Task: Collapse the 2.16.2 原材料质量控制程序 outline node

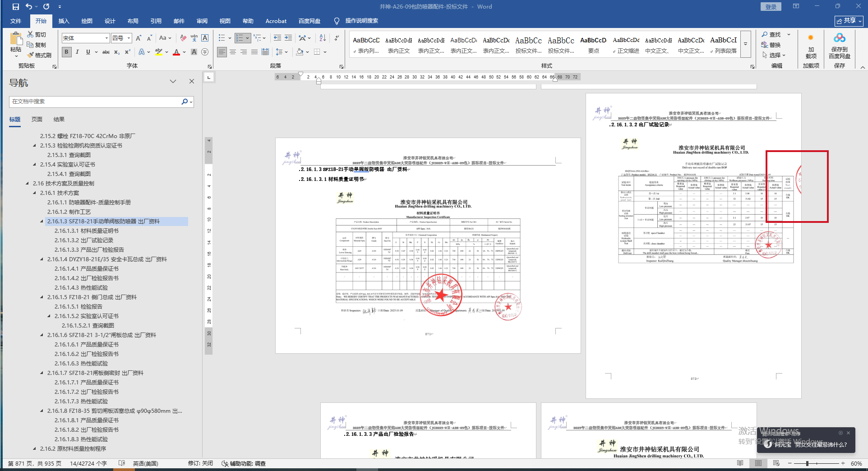Action: tap(35, 449)
